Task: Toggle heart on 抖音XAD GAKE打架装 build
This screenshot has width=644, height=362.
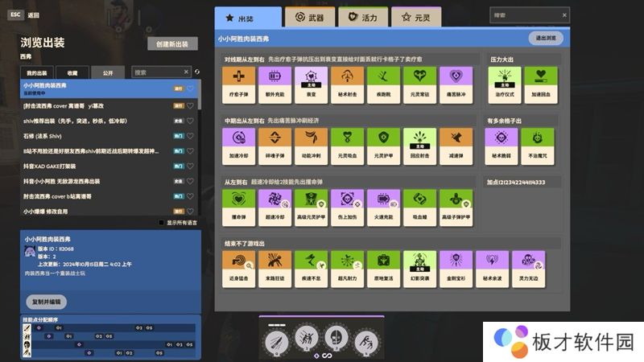Action: tap(191, 166)
